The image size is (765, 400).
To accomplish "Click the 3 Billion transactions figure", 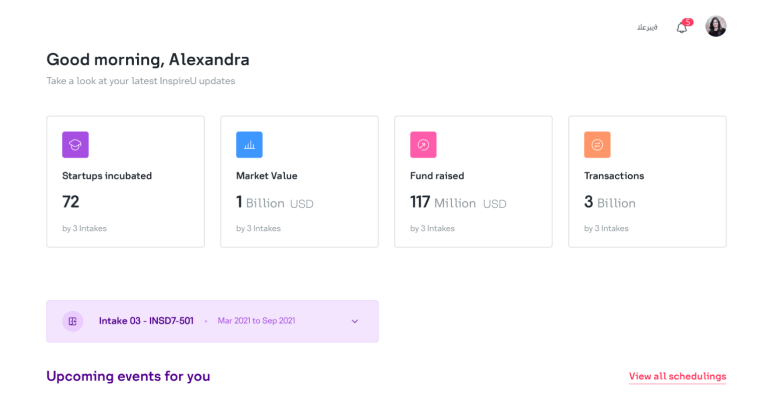I will click(610, 202).
